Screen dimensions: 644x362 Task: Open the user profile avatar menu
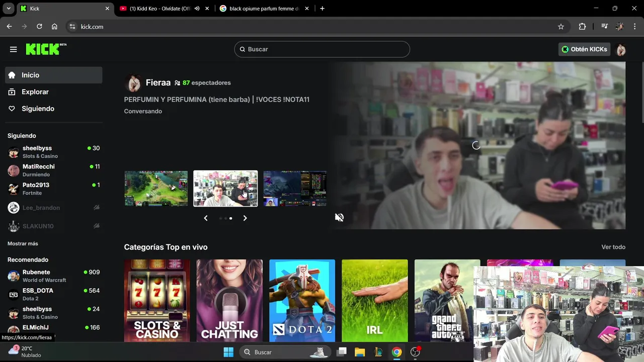coord(621,49)
